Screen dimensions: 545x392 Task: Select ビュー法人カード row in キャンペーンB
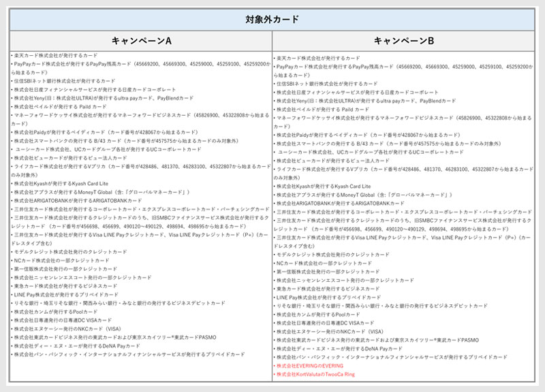331,161
